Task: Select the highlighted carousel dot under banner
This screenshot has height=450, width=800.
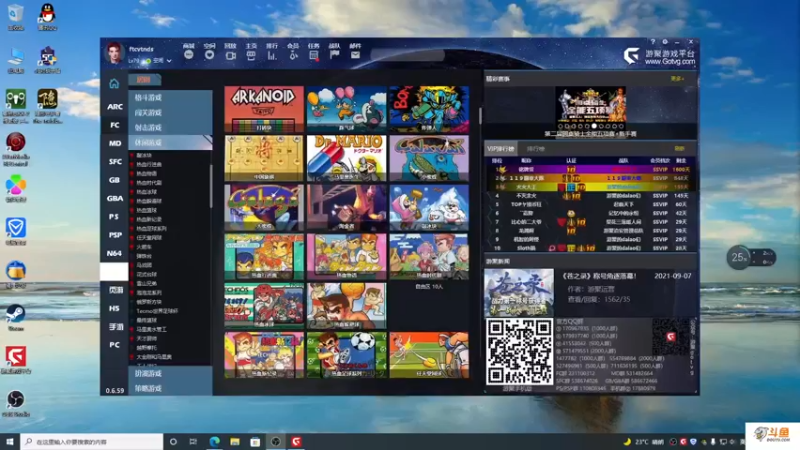Action: coord(594,126)
